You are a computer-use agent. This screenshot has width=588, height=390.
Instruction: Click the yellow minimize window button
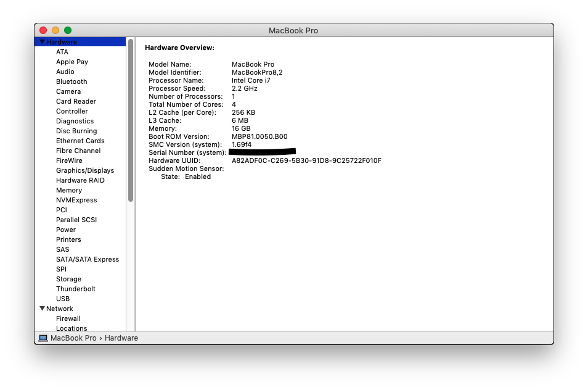tap(55, 30)
